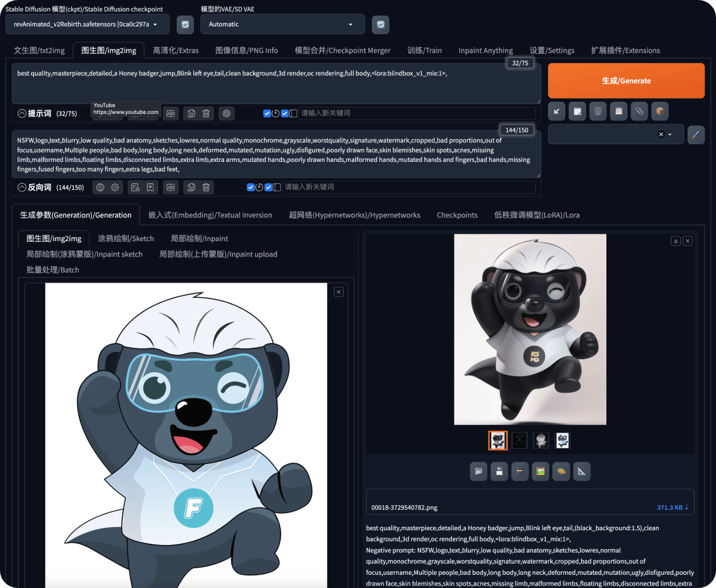Toggle first checkbox in negative prompt keyword row
This screenshot has height=588, width=716.
(x=251, y=187)
